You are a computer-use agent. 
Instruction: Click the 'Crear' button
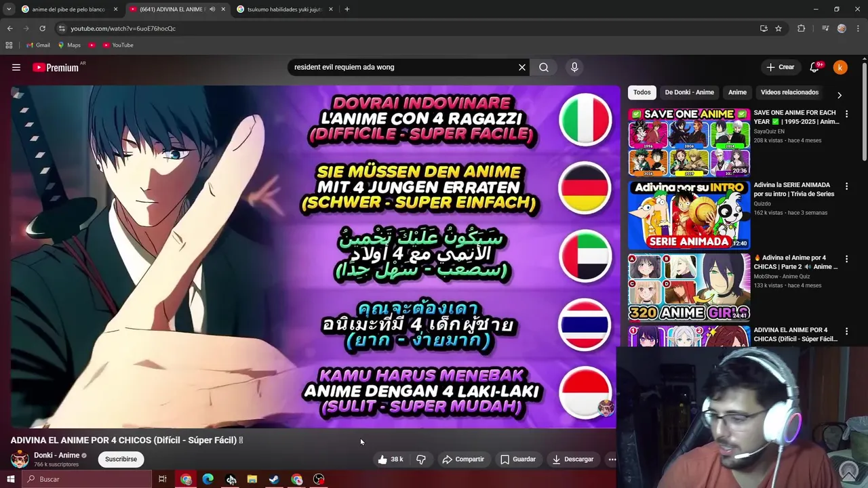pos(781,67)
